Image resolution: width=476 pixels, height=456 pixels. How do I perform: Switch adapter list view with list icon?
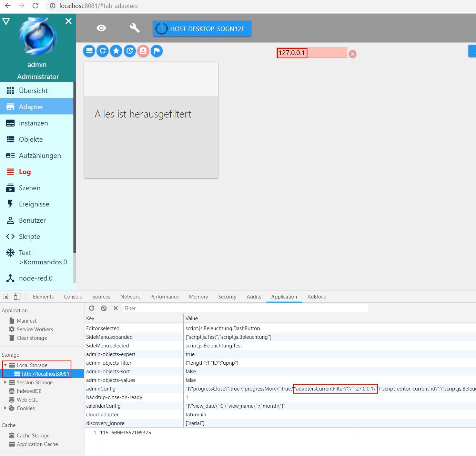[x=89, y=51]
